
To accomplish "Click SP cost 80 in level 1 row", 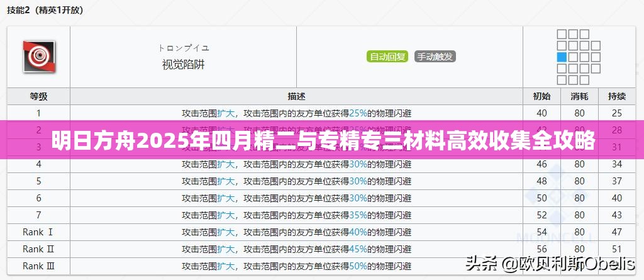I will 579,113.
